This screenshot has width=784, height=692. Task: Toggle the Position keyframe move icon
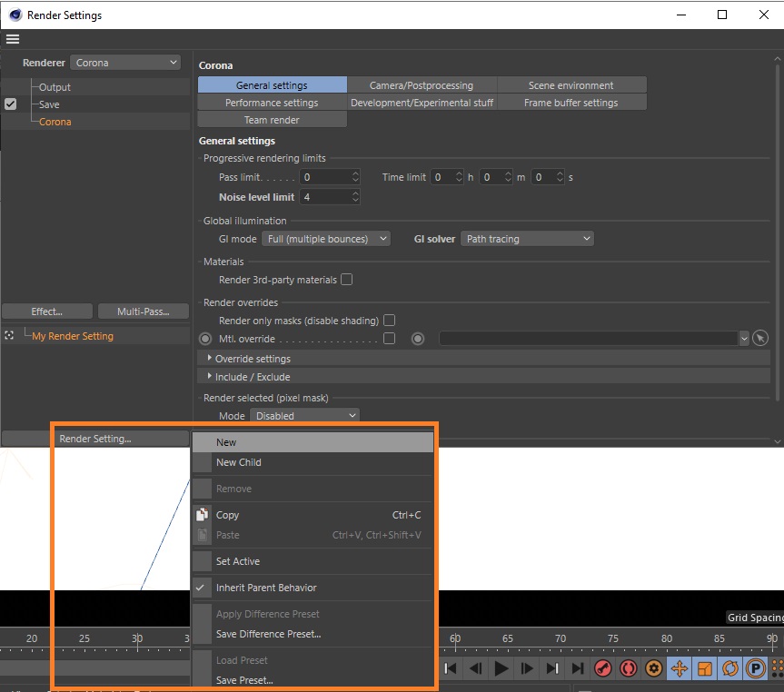(679, 669)
